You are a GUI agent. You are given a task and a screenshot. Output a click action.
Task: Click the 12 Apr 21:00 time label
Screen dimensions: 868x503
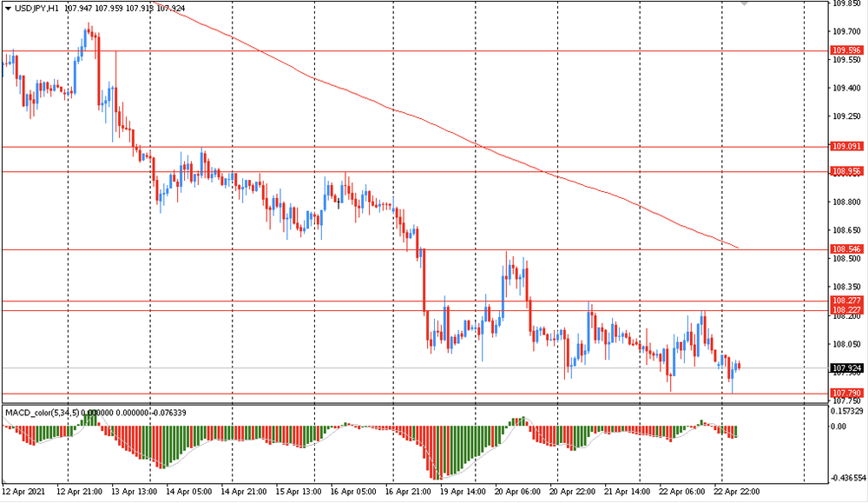tap(79, 492)
